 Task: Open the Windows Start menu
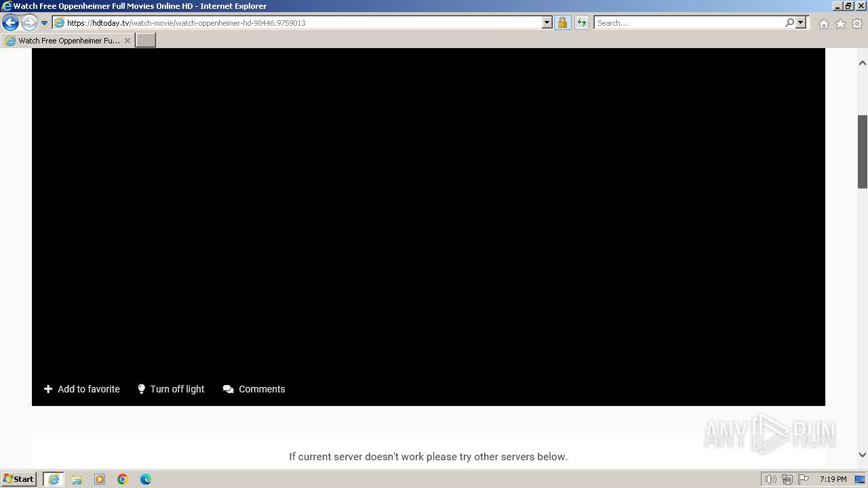(x=19, y=479)
